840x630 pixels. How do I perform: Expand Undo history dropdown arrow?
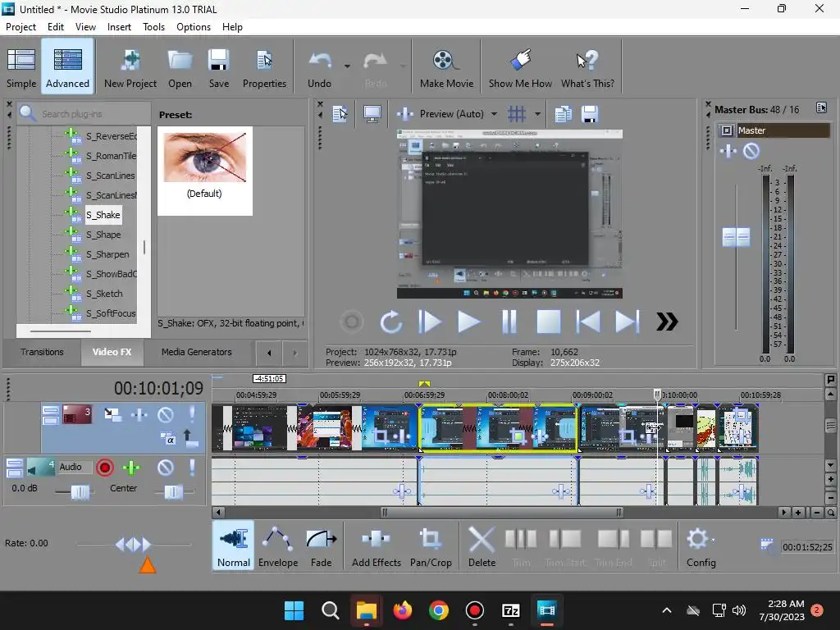[x=347, y=66]
